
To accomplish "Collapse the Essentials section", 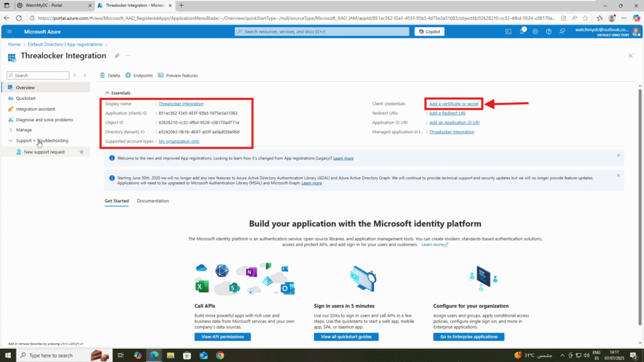I will pos(118,93).
